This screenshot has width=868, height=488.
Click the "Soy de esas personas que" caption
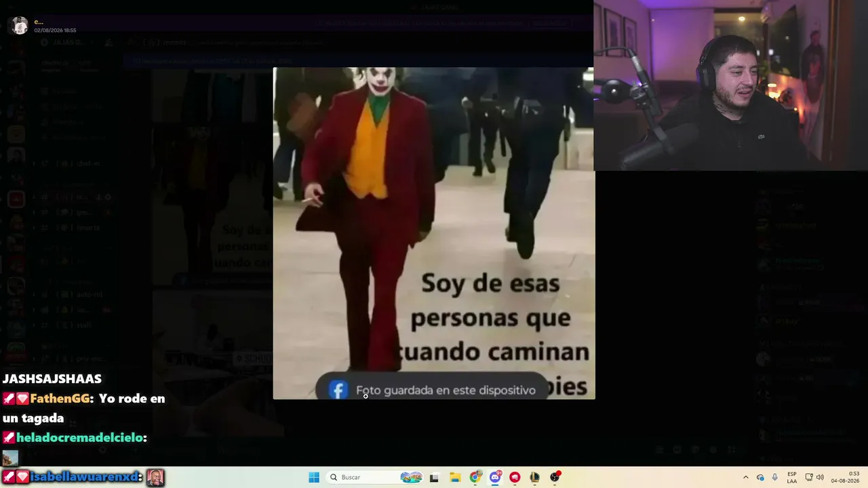490,300
